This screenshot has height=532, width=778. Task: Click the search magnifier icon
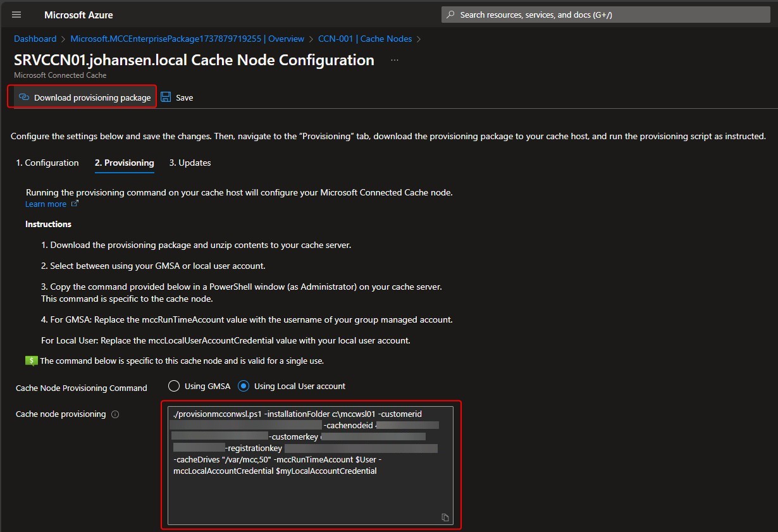click(x=450, y=15)
